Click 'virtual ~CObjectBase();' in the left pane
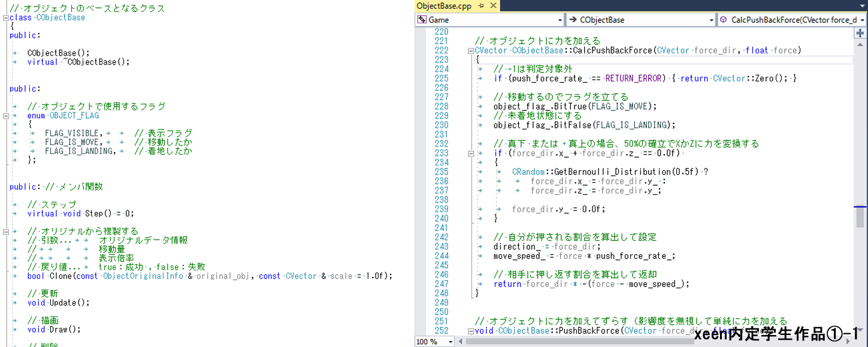Viewport: 868px width, 347px height. tap(78, 62)
